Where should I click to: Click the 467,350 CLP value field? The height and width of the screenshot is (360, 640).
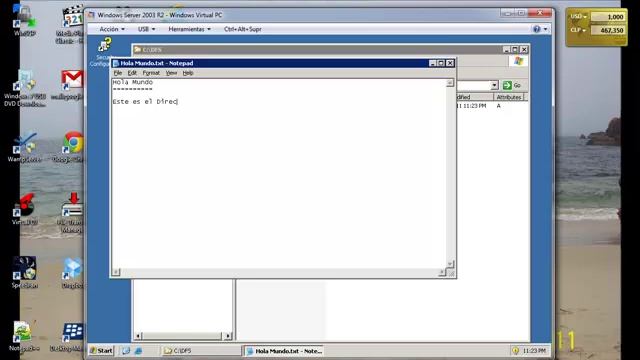[607, 30]
